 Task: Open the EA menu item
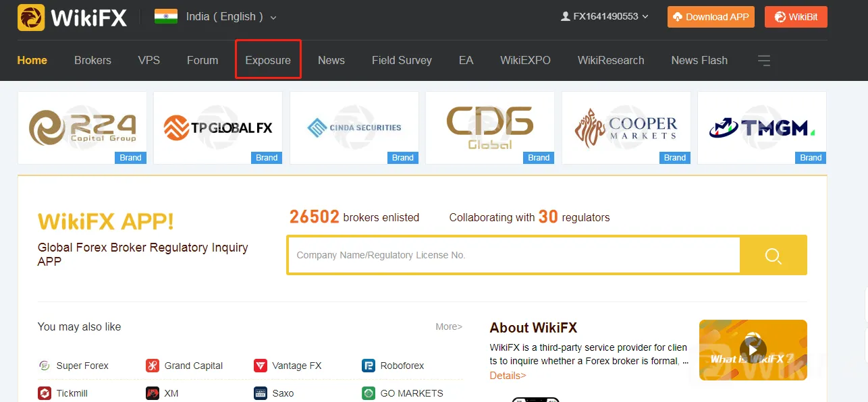466,60
